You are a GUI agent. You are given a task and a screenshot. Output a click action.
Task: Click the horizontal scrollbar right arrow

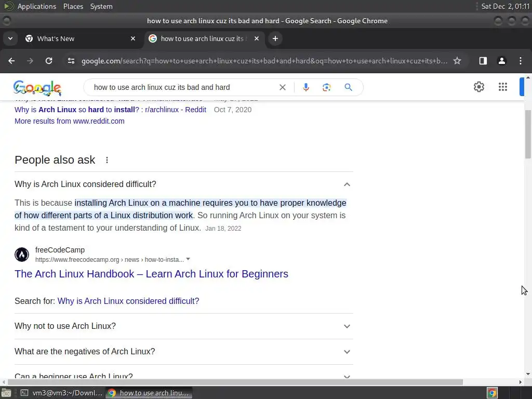[x=521, y=382]
